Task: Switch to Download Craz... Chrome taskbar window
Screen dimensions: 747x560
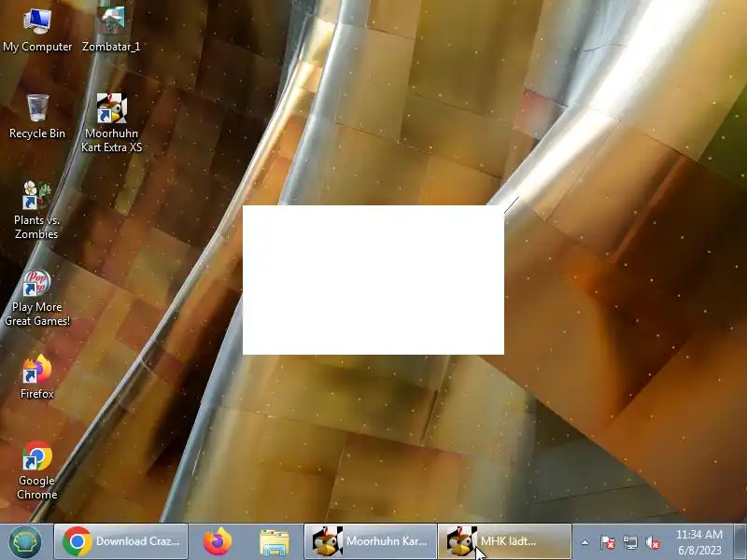Action: [x=121, y=541]
